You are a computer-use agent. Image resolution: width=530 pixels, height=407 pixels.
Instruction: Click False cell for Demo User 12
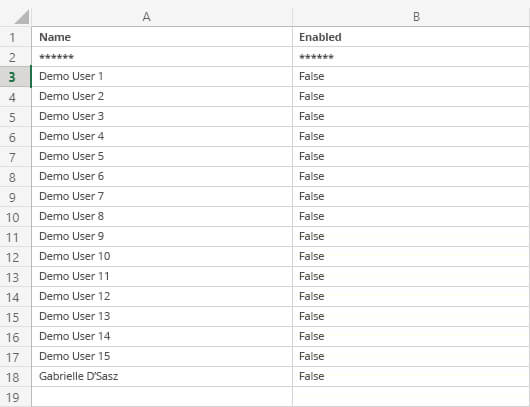point(411,296)
